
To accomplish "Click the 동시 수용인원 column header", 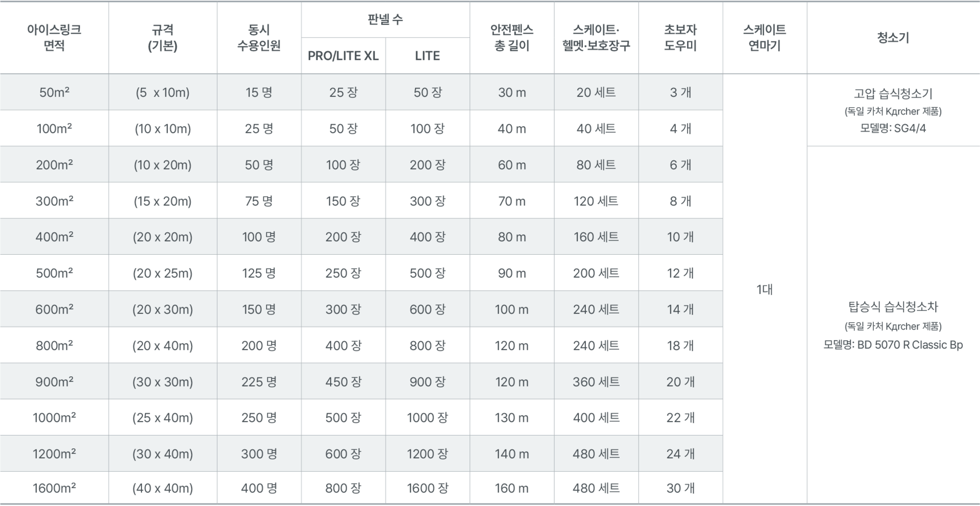I will click(259, 38).
